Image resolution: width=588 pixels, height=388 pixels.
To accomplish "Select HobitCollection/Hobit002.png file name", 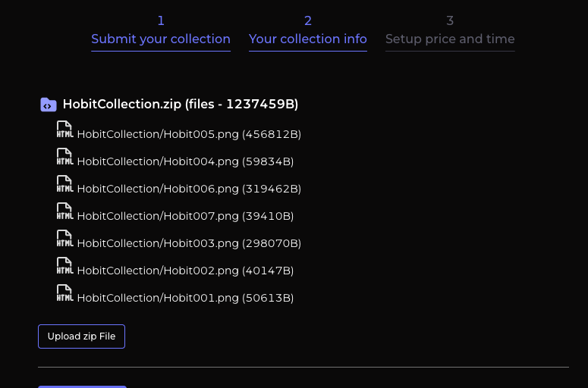I will (185, 271).
